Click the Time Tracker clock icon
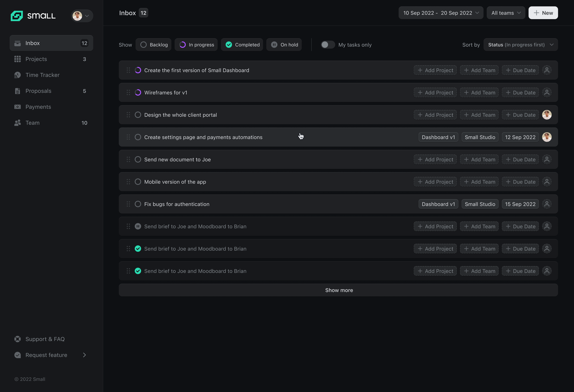 click(18, 75)
